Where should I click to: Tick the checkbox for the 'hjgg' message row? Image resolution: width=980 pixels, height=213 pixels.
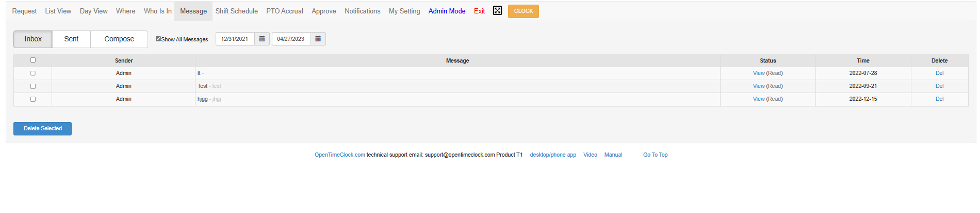click(33, 99)
